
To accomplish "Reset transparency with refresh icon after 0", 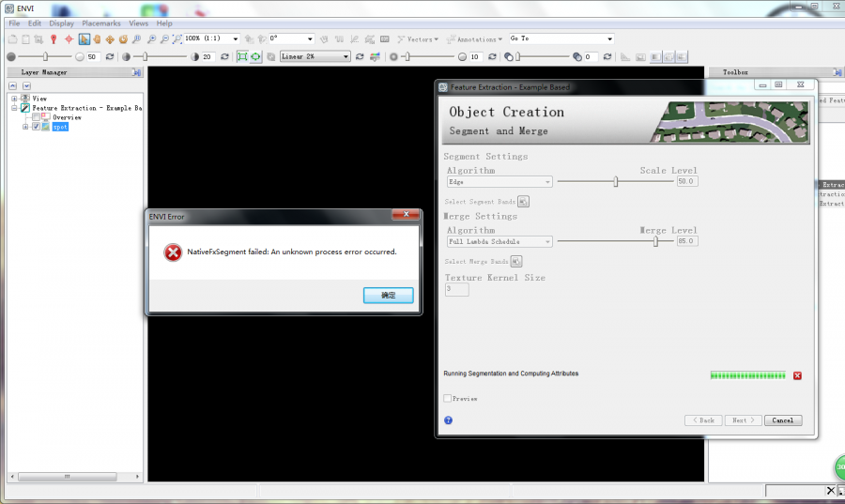I will click(x=607, y=56).
